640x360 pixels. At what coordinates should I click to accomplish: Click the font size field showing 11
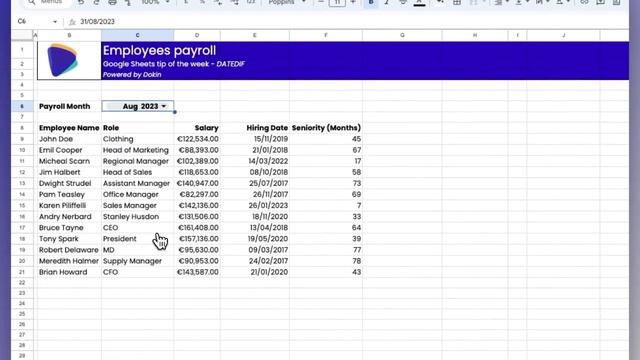click(337, 3)
